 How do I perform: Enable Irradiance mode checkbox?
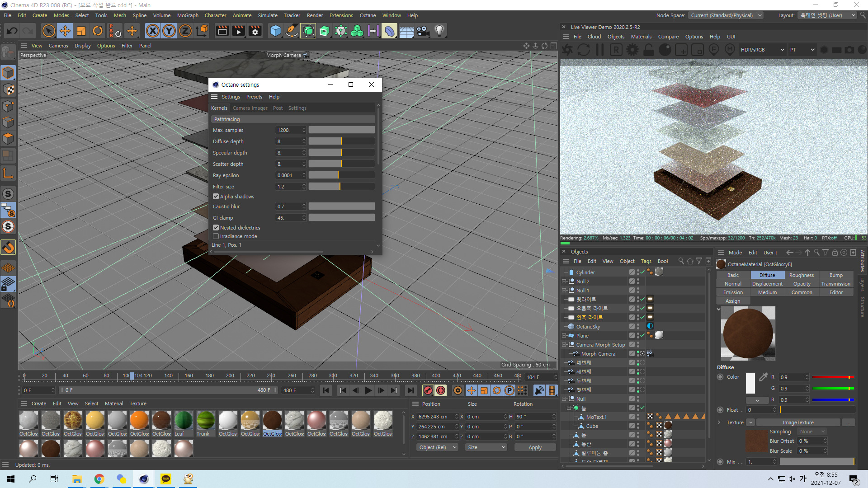(216, 236)
